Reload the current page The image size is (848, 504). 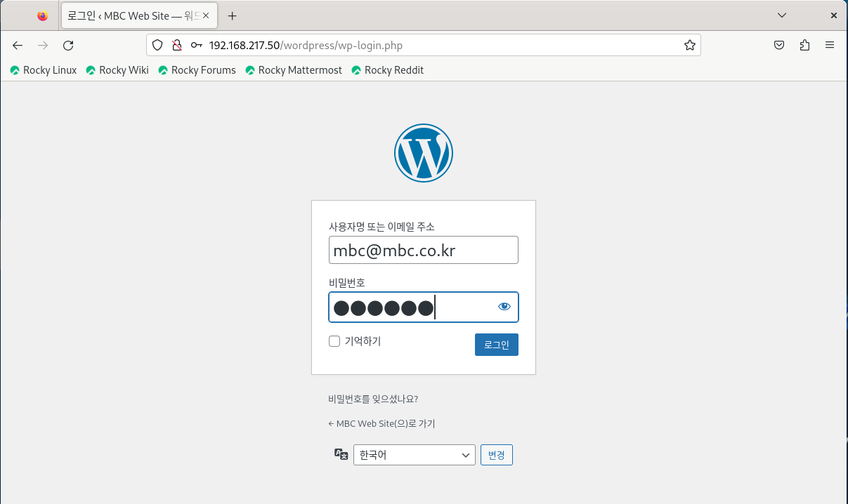pyautogui.click(x=68, y=46)
